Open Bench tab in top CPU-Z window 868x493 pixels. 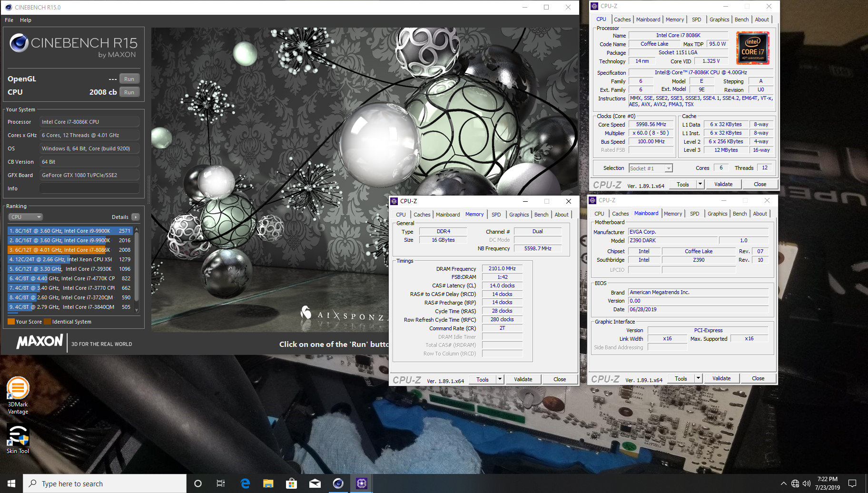pos(741,20)
